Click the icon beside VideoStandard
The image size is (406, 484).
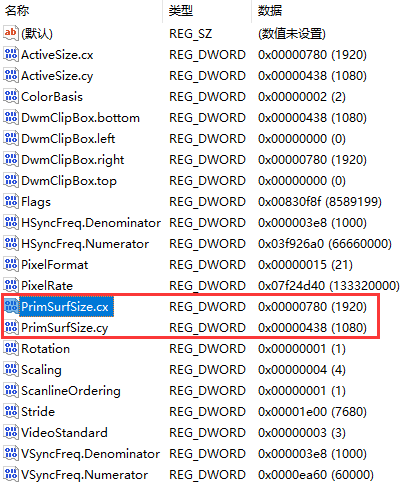tap(11, 432)
